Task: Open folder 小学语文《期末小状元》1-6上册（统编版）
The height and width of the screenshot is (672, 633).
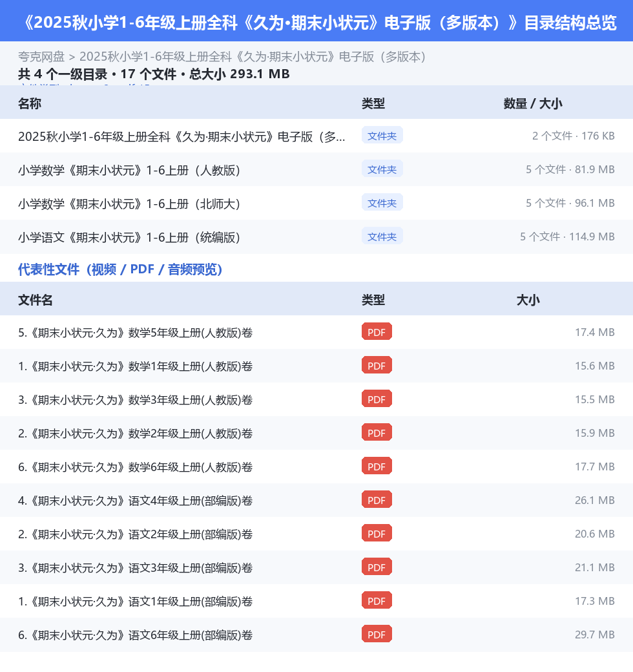Action: (x=129, y=237)
